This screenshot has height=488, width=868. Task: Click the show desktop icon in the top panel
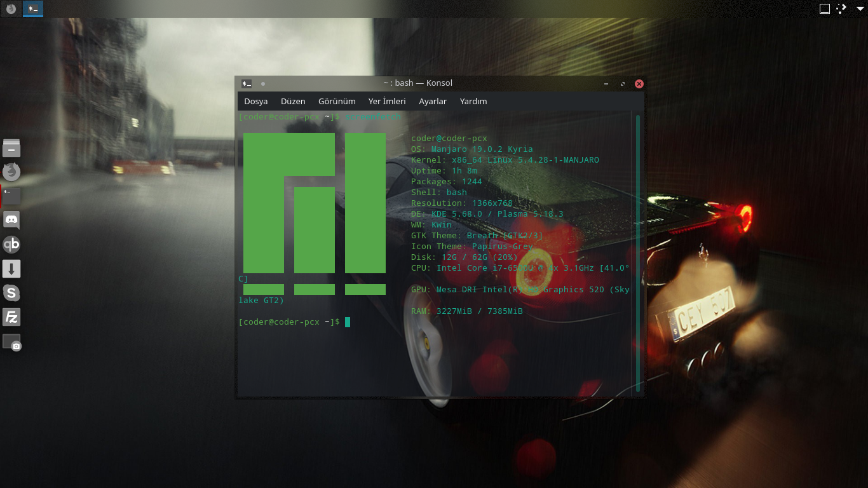pos(825,9)
